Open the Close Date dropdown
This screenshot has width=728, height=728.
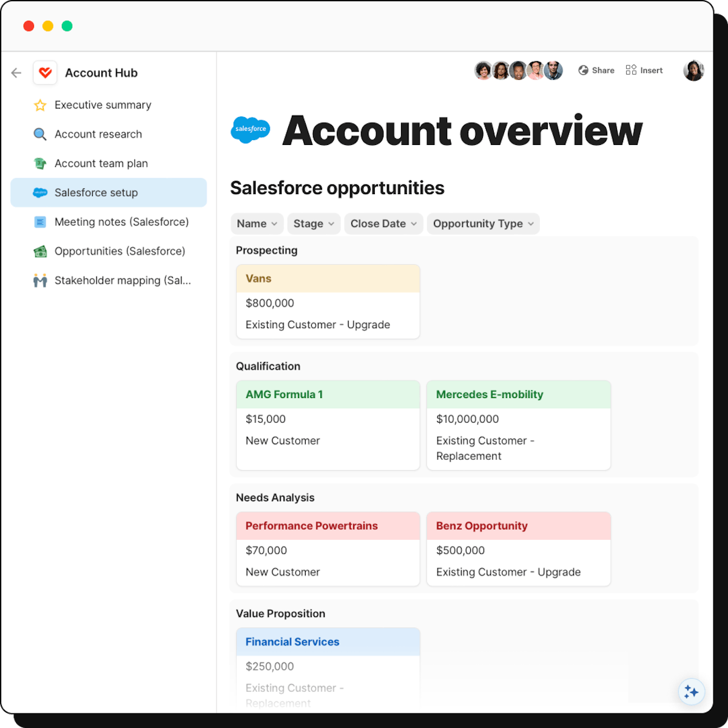click(x=383, y=224)
